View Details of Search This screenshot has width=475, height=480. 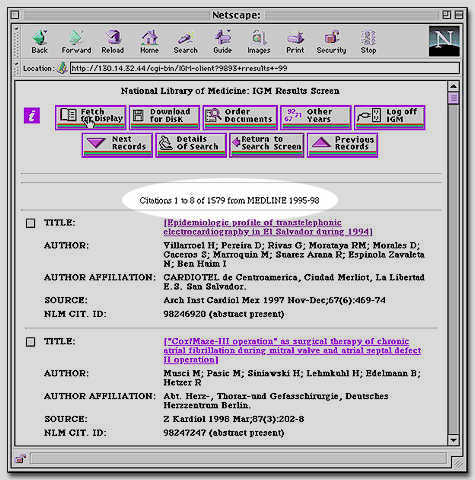tap(191, 145)
